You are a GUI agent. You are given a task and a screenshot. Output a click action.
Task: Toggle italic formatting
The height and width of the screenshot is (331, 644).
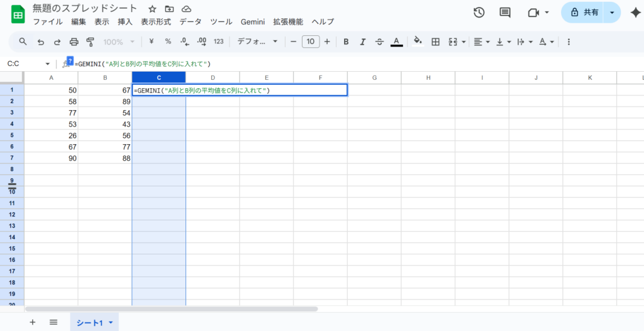(362, 42)
